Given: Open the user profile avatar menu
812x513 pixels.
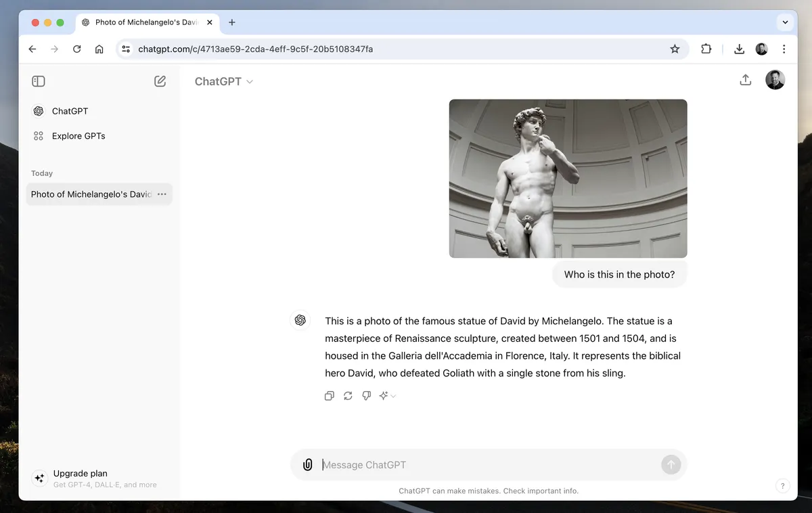Looking at the screenshot, I should coord(775,80).
